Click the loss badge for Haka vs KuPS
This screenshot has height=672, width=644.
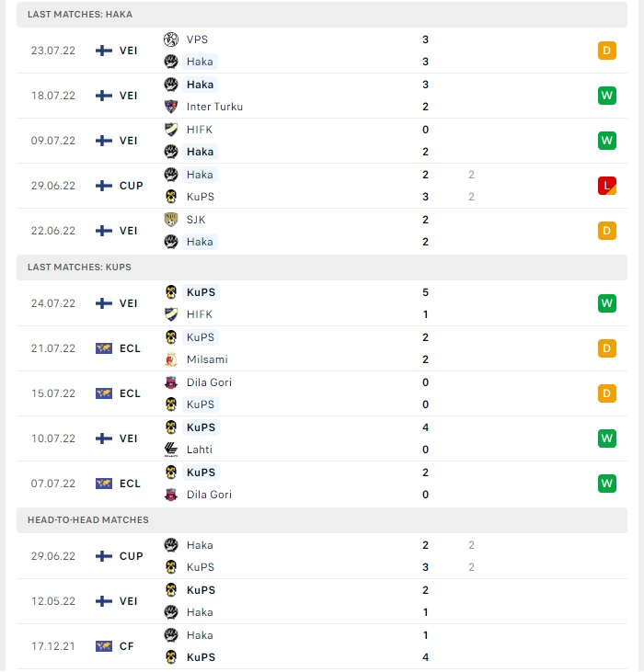pyautogui.click(x=606, y=186)
